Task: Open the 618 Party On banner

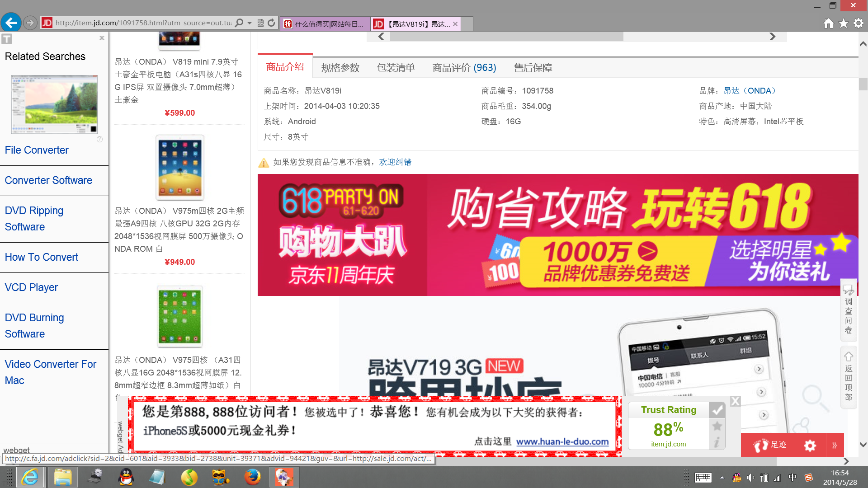Action: click(342, 235)
